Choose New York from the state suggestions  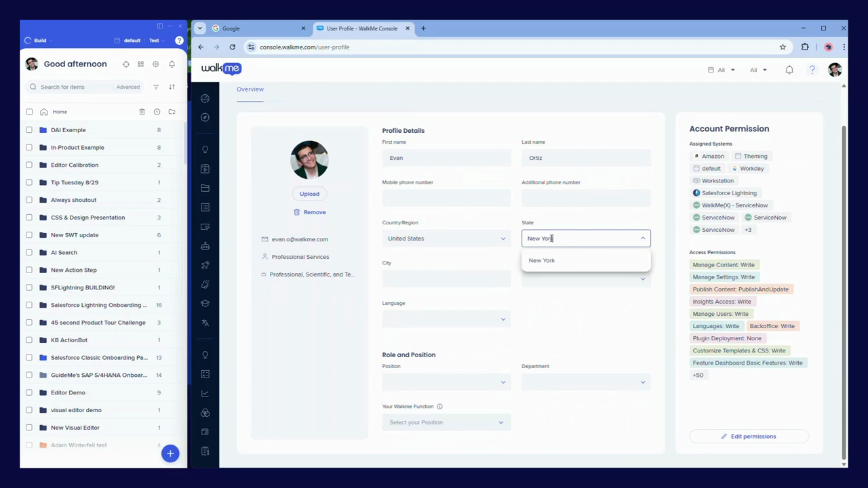point(542,260)
